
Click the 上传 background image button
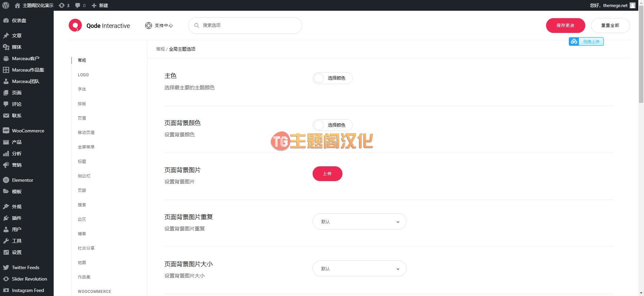pos(327,174)
